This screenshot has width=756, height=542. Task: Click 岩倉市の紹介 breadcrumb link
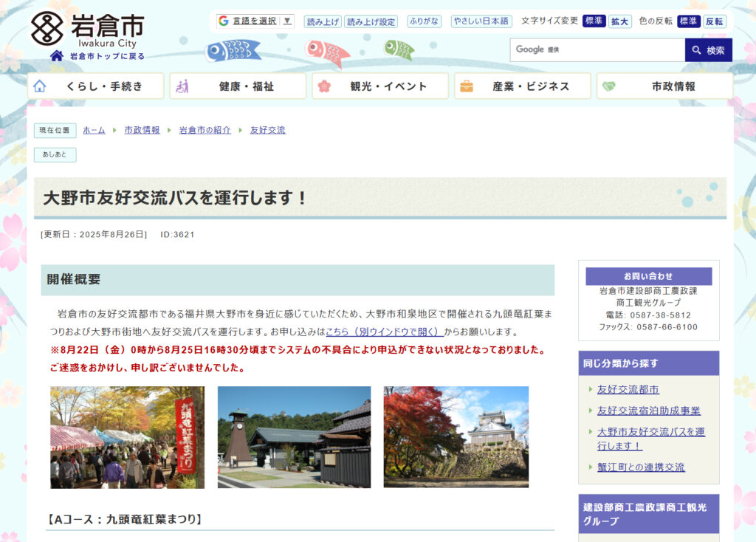[205, 130]
